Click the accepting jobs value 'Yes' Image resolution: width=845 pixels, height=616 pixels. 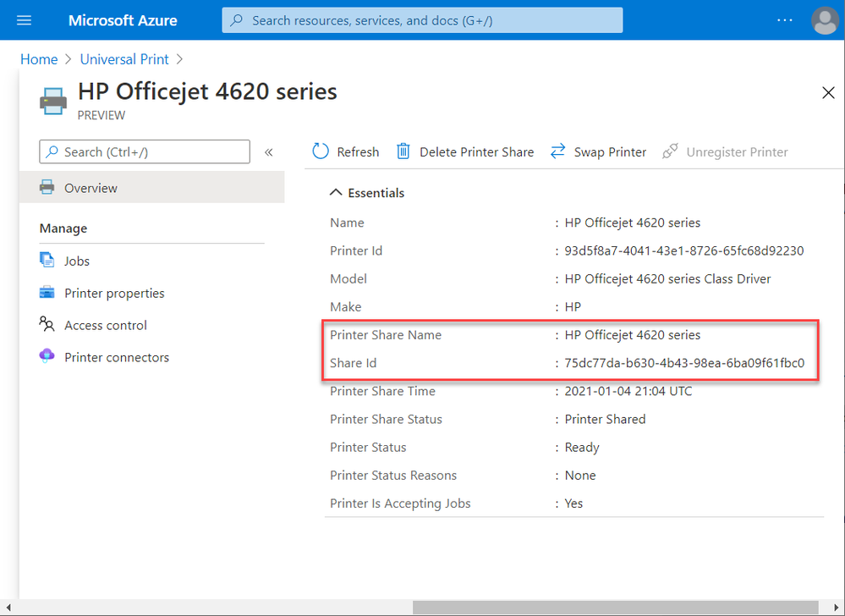click(573, 503)
